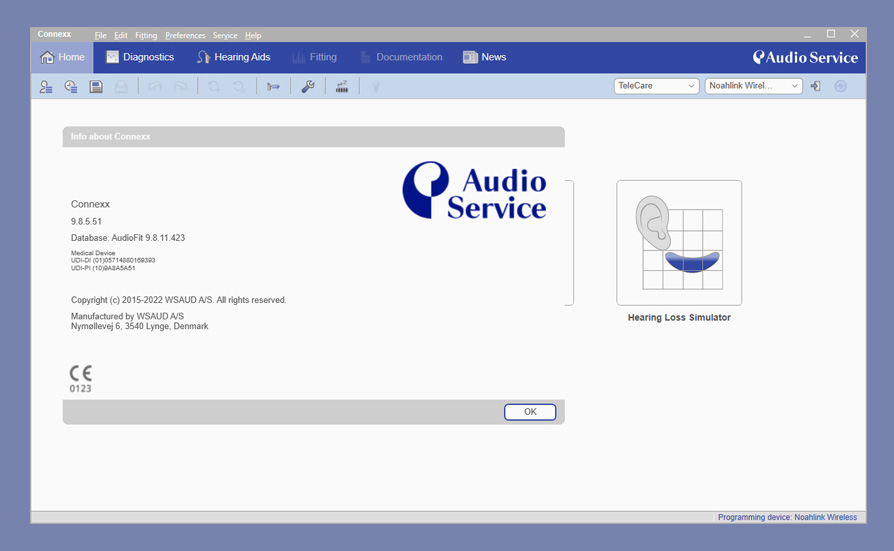Open the session history clock icon
The height and width of the screenshot is (551, 894).
point(71,87)
